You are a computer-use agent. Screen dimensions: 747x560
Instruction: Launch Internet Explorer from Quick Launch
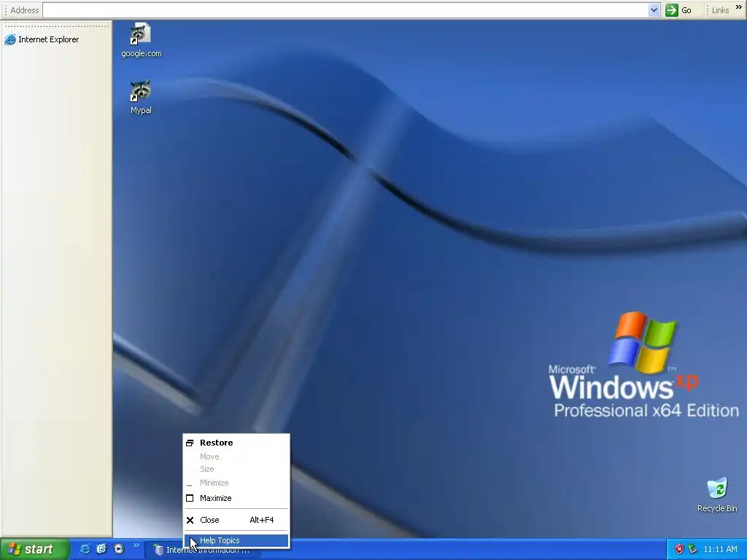pyautogui.click(x=85, y=549)
